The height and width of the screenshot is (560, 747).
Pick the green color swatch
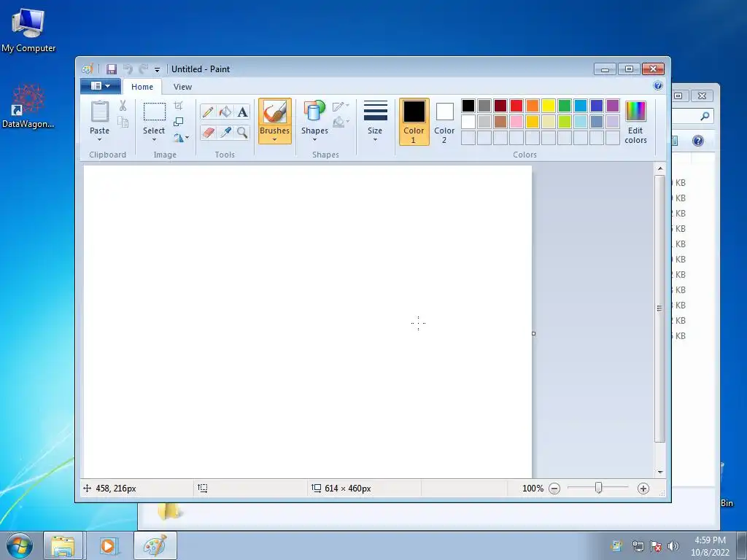point(565,106)
